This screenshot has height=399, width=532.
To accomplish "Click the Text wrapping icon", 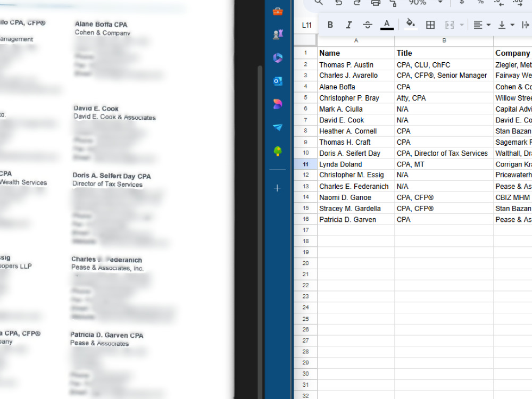I will coord(526,25).
